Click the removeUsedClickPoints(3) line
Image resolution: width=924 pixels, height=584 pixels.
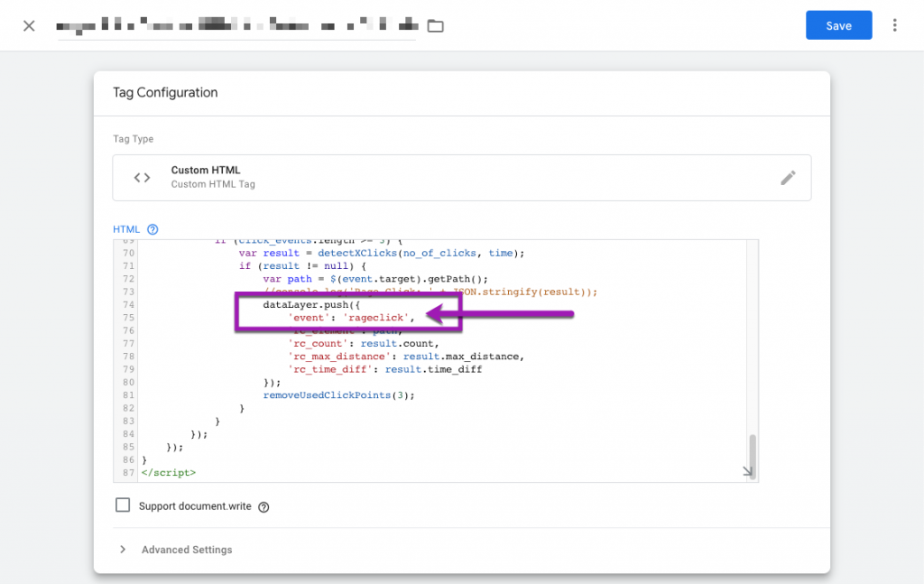(339, 395)
